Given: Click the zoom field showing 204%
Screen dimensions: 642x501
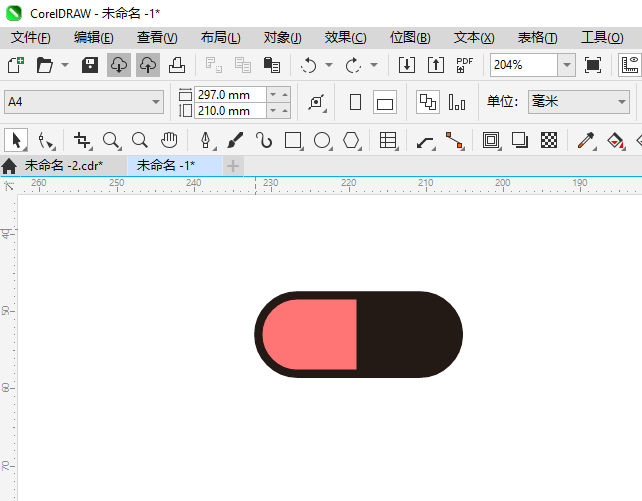Looking at the screenshot, I should [524, 65].
